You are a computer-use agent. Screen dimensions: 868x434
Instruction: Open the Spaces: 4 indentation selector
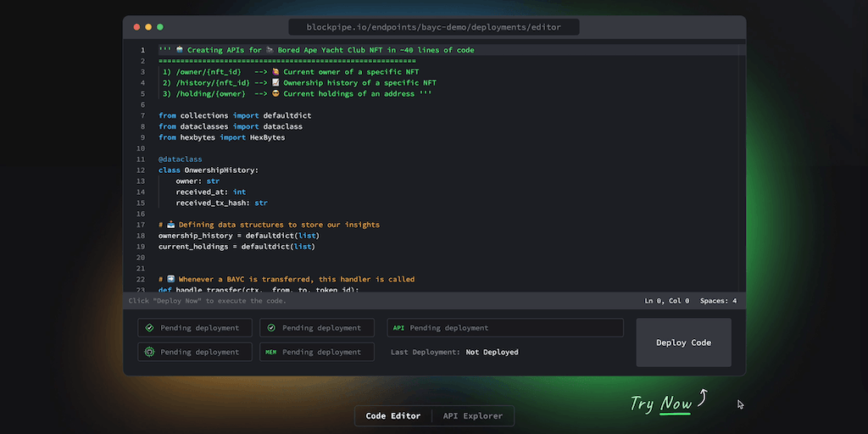(718, 301)
